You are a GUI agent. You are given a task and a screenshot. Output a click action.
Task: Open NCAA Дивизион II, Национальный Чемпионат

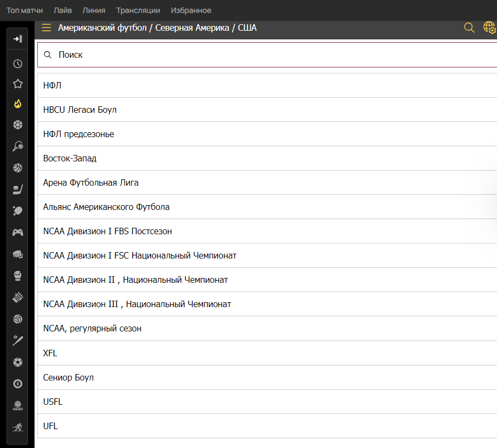[267, 280]
